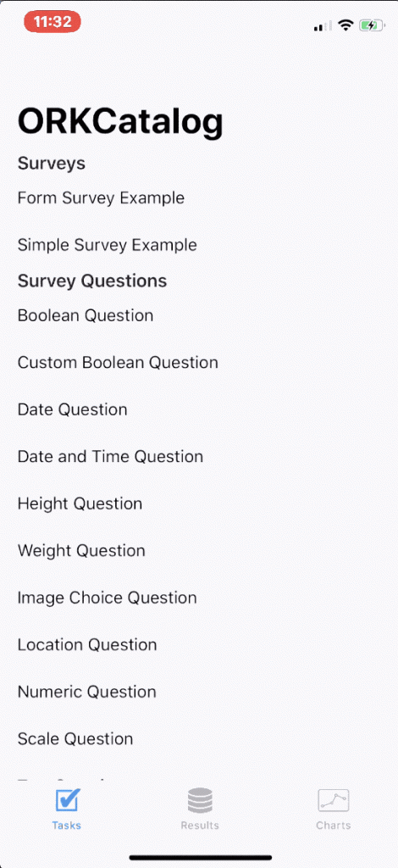Switch to the Charts tab label
Image resolution: width=398 pixels, height=868 pixels.
pyautogui.click(x=334, y=826)
